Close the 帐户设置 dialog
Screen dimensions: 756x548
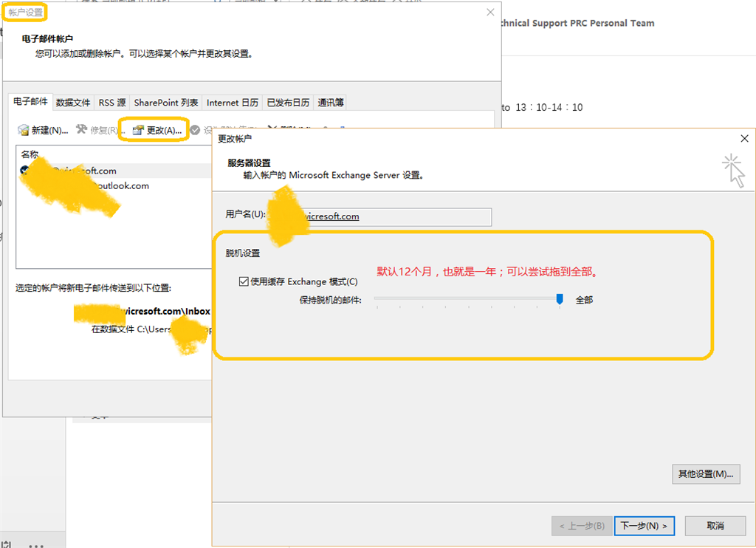(x=490, y=12)
